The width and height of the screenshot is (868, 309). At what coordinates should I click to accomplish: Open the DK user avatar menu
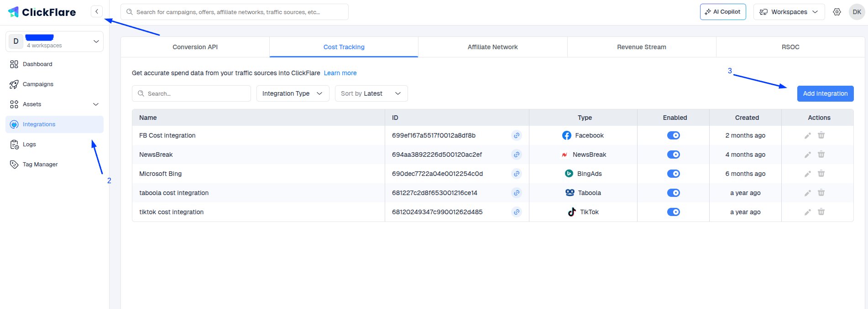point(857,12)
